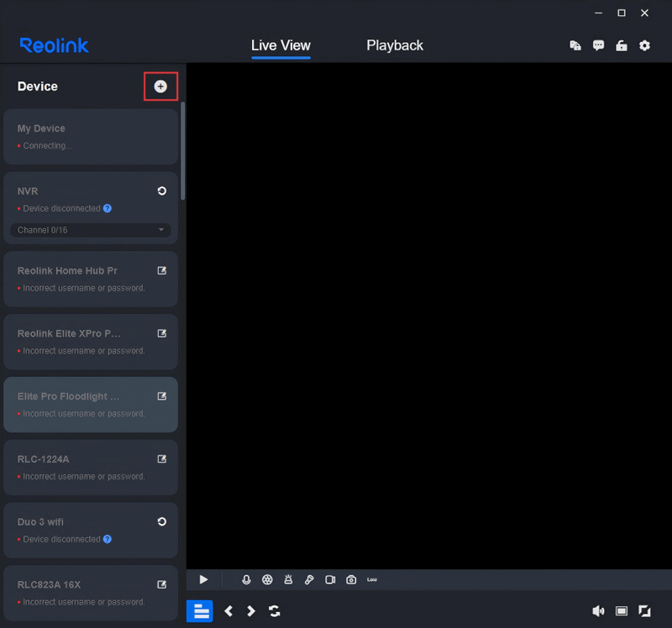Select the Live View tab
The height and width of the screenshot is (628, 672).
tap(281, 45)
